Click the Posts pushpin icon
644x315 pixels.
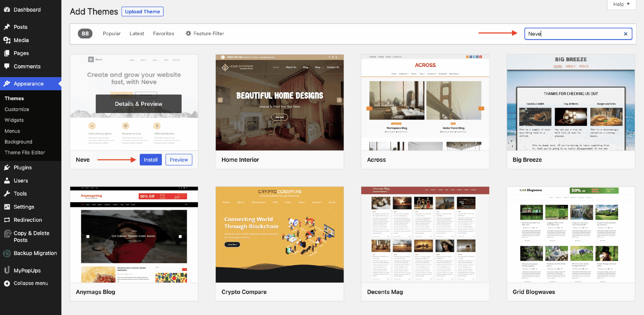pyautogui.click(x=7, y=27)
